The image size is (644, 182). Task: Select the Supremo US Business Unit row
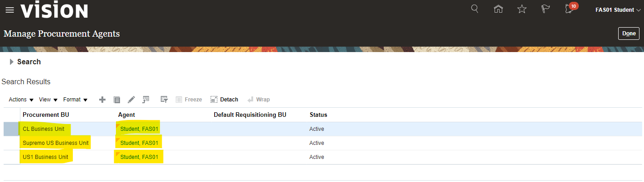(56, 143)
